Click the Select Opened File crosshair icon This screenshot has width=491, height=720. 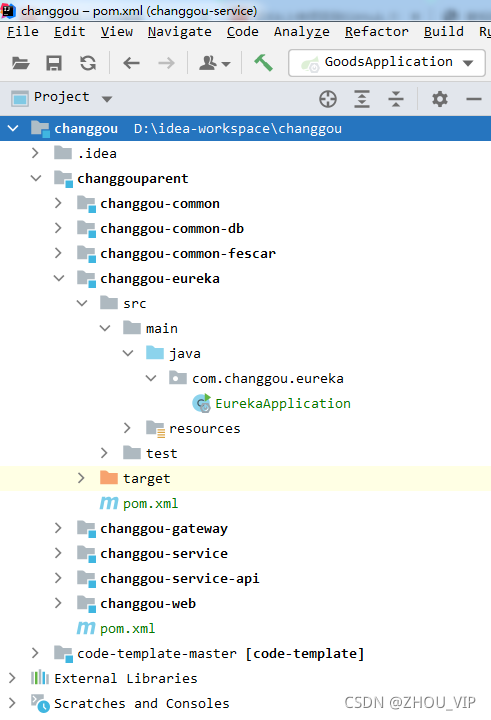(x=328, y=99)
